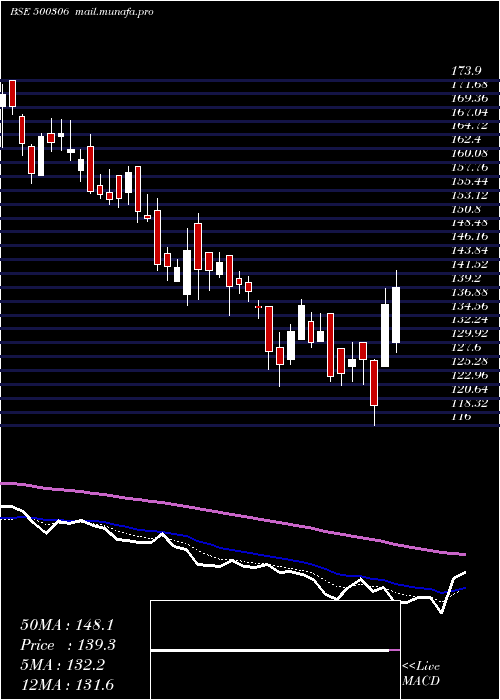This screenshot has width=500, height=700.
Task: Select the 164.72 price level label
Action: point(469,125)
